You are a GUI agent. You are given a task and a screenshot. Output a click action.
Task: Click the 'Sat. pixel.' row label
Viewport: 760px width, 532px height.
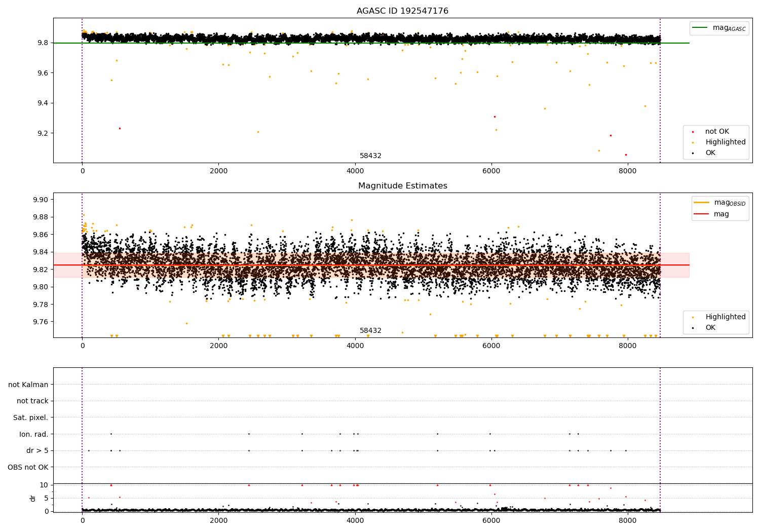(x=31, y=417)
